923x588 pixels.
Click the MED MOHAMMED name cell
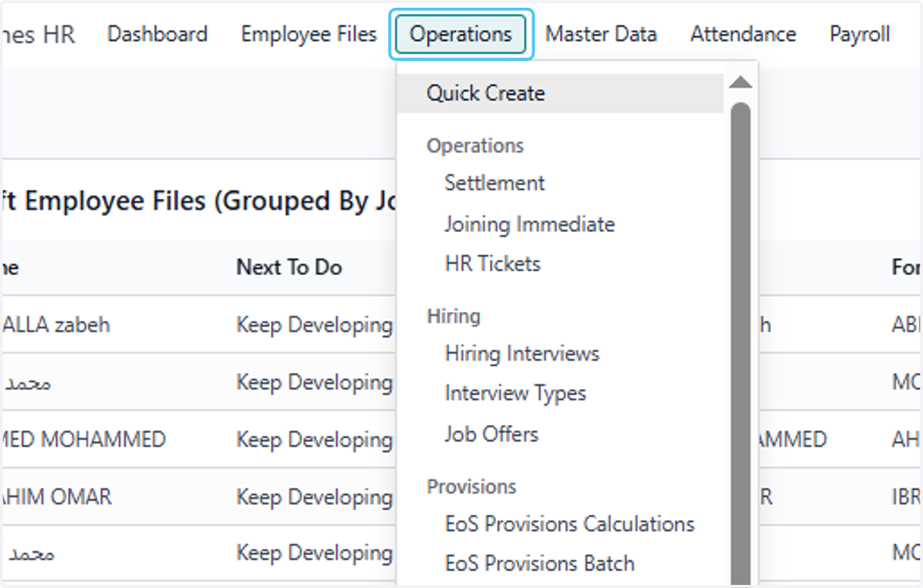point(83,440)
